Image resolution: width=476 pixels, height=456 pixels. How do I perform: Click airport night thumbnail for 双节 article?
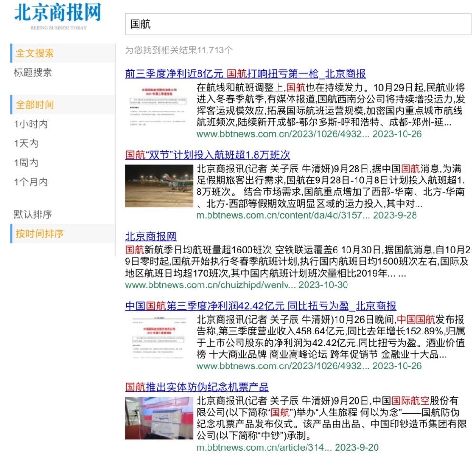coord(159,186)
